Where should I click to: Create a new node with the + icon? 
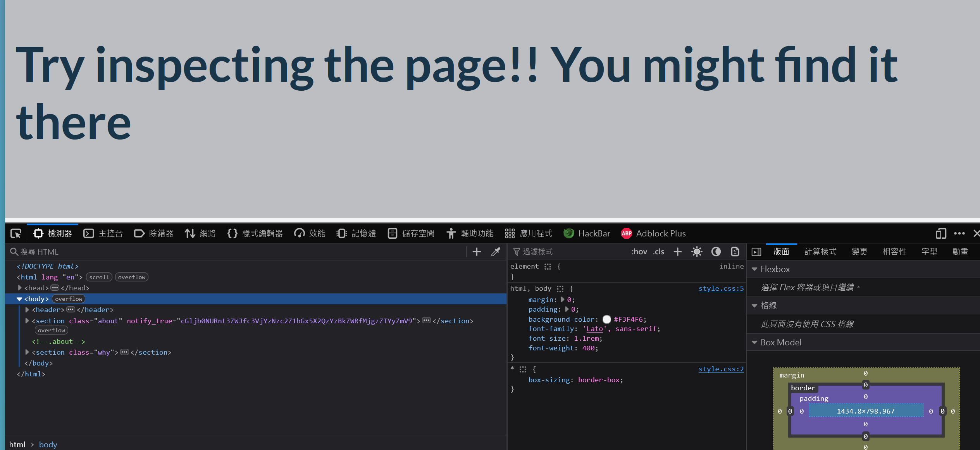(x=476, y=252)
